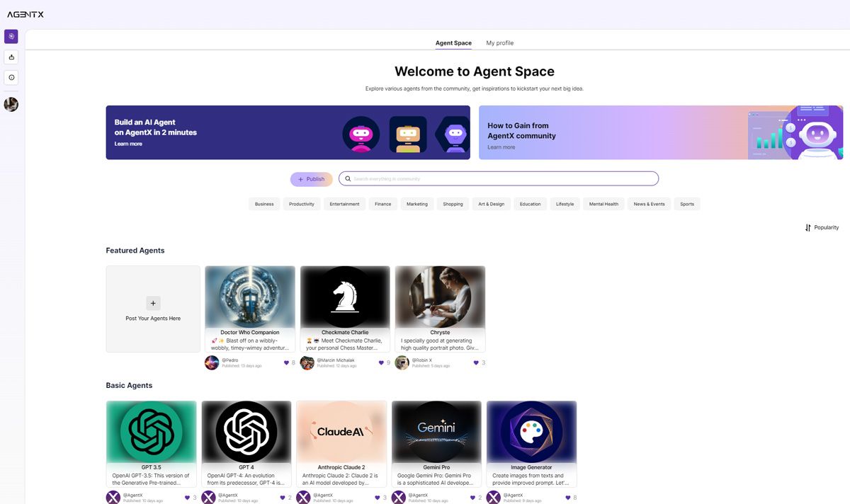
Task: Open the Gemini Pro thumbnail card
Action: pos(436,432)
